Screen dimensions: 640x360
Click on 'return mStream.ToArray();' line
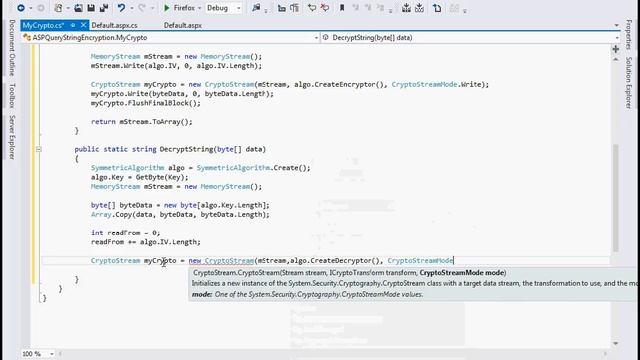[141, 122]
